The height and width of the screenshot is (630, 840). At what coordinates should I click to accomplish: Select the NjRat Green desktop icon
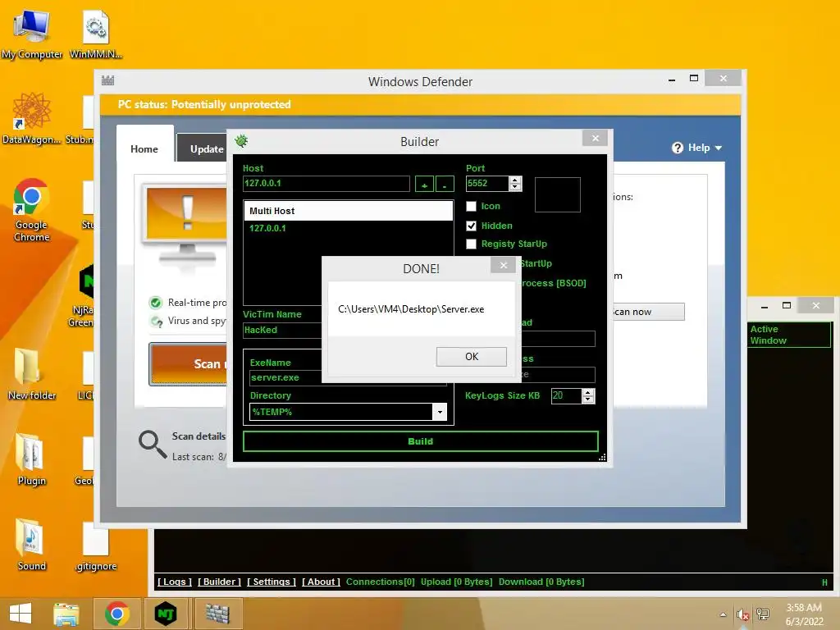(x=81, y=295)
